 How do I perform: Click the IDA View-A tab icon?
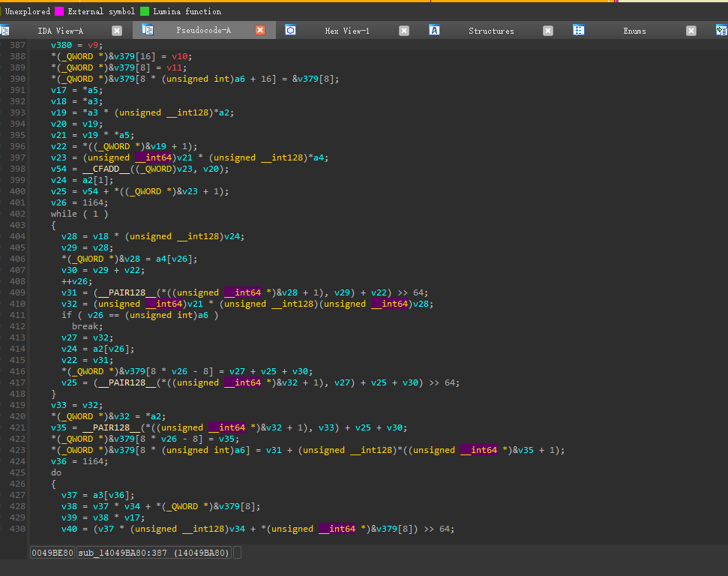pyautogui.click(x=4, y=31)
